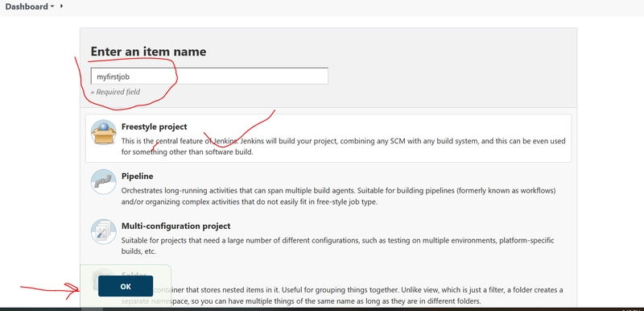Confirm item creation with the OK button
This screenshot has height=311, width=644.
click(126, 286)
